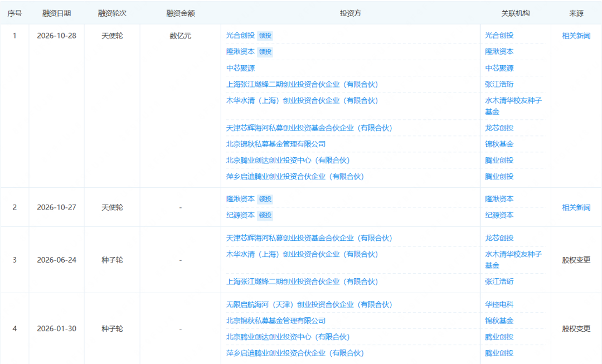Open 水木清华校友种子基金 link in 2026-10-28 row

(513, 106)
